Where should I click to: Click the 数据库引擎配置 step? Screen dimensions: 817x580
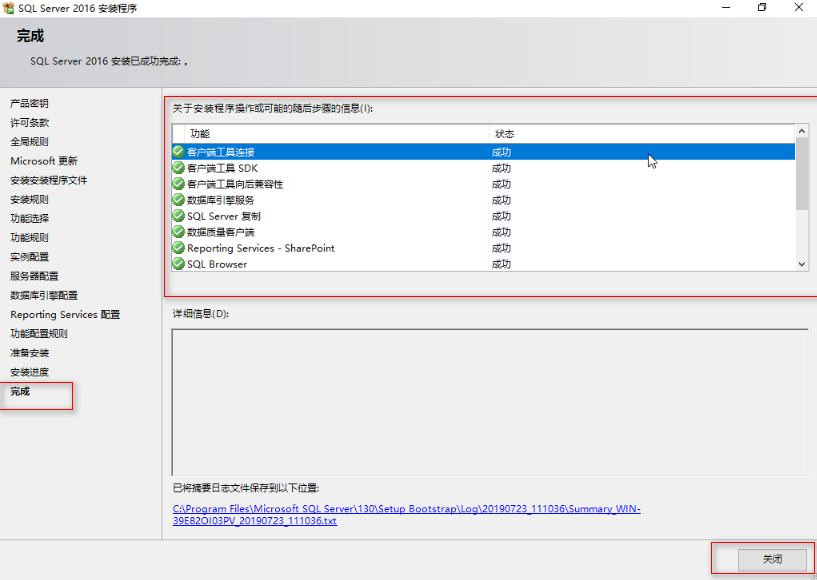(44, 295)
